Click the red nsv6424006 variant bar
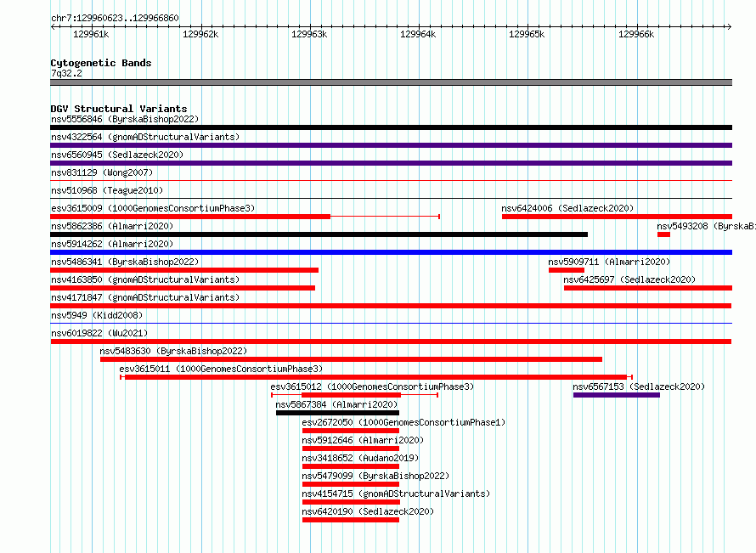 click(x=618, y=217)
